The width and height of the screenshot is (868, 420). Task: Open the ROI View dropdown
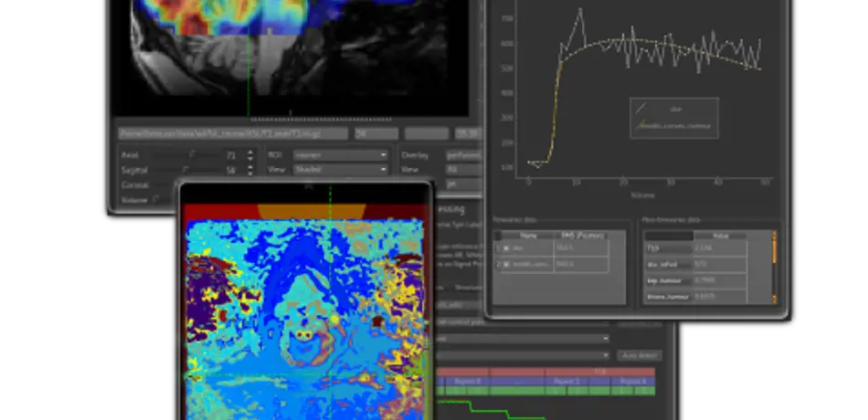click(x=340, y=170)
